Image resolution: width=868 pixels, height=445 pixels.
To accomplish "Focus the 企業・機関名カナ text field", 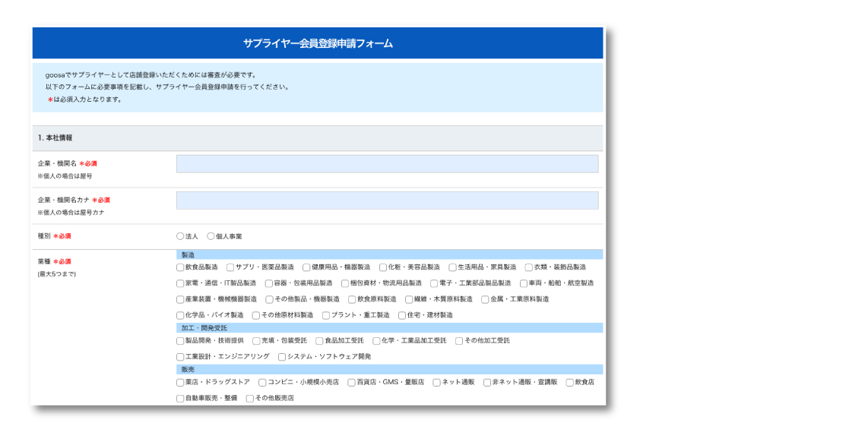I will 387,200.
